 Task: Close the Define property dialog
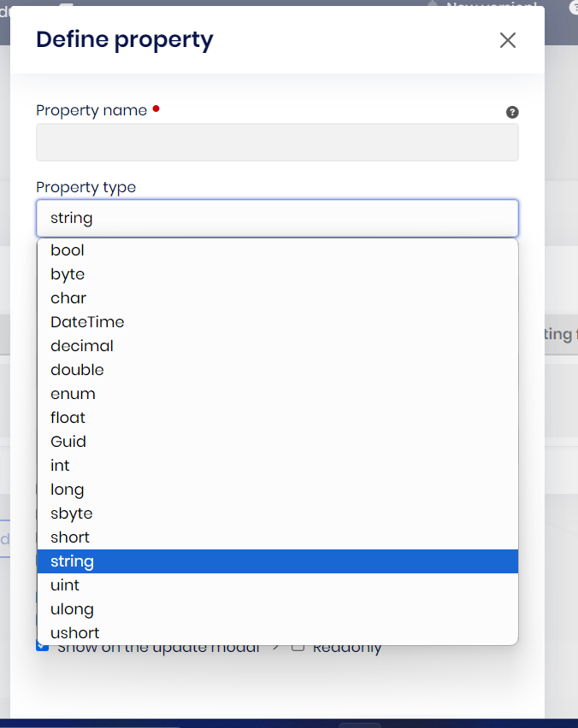[x=508, y=40]
